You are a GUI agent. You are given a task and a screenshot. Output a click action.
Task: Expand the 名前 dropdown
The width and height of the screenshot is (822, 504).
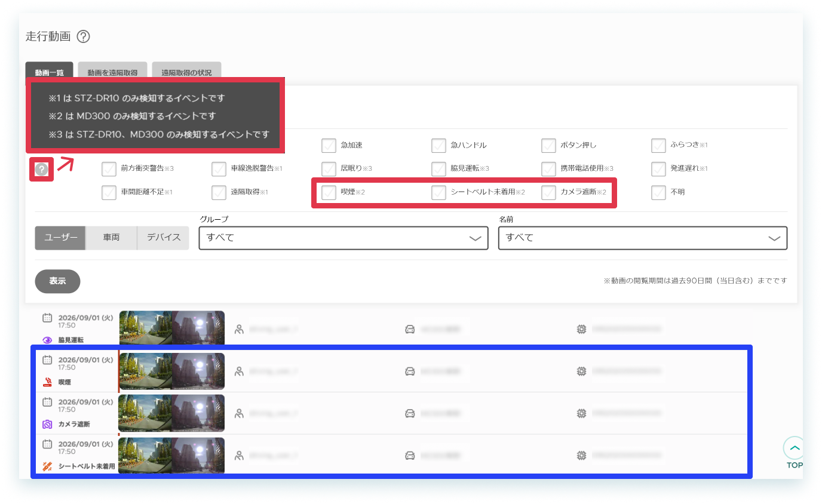(643, 238)
